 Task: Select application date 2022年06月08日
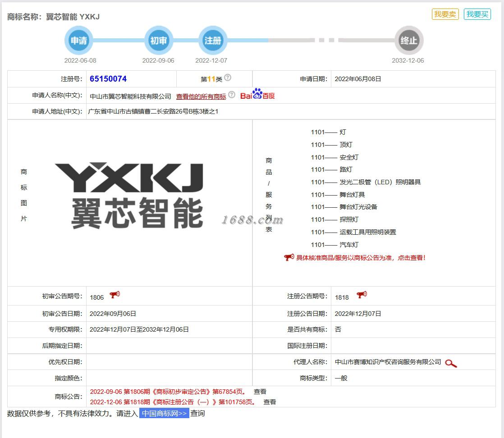pos(358,79)
